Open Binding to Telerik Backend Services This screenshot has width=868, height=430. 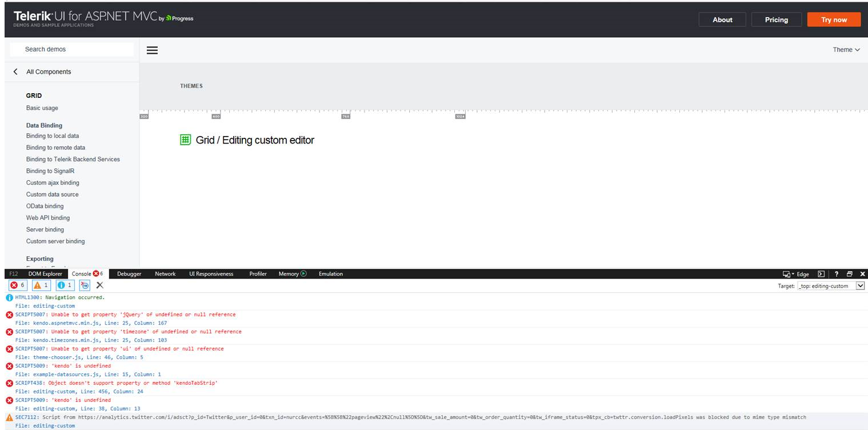point(73,160)
